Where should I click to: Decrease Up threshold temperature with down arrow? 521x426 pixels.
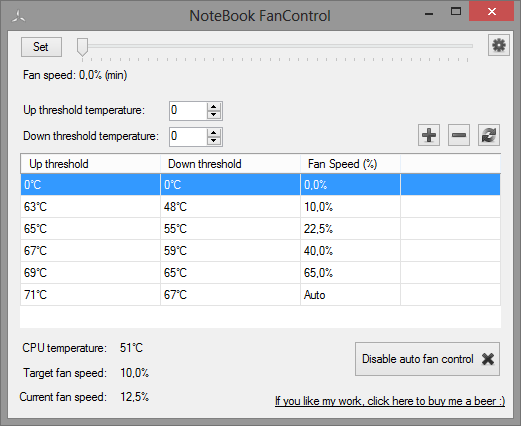pos(214,115)
